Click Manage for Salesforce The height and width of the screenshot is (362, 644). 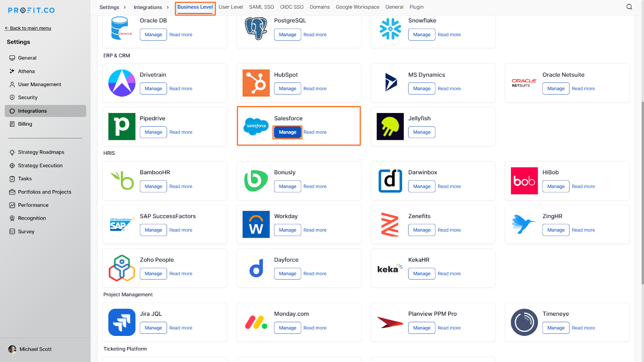coord(287,132)
